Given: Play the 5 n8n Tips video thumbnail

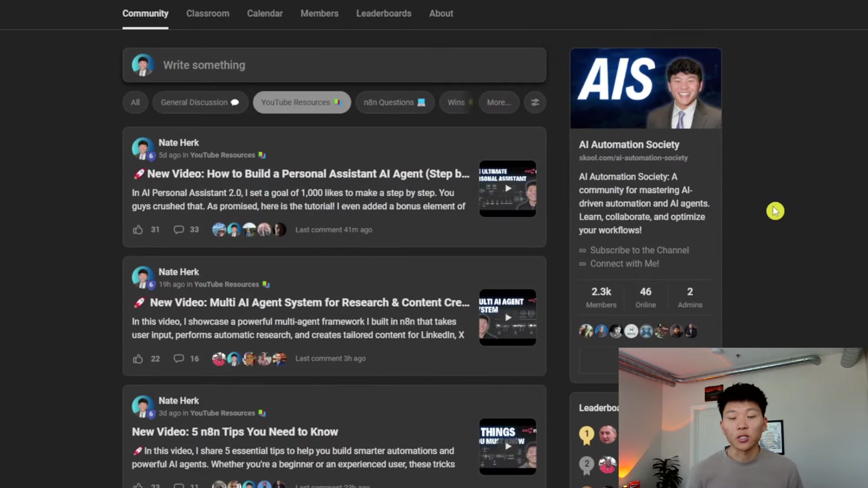Looking at the screenshot, I should 508,447.
